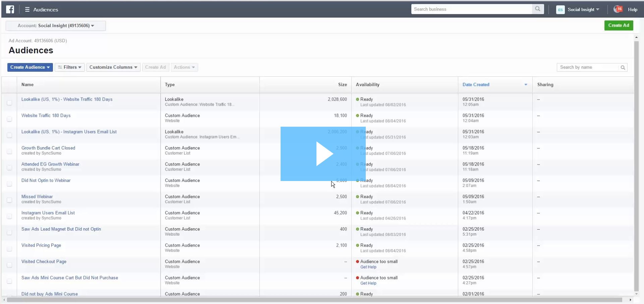The width and height of the screenshot is (644, 304).
Task: Check the Visited Pricing Page row
Action: pos(9,249)
